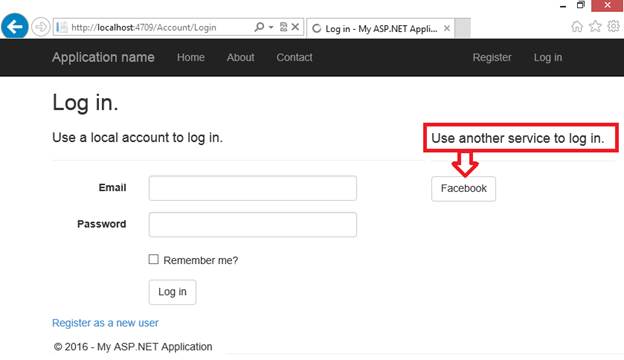Click the Application name brand link
The width and height of the screenshot is (624, 360).
coord(103,57)
